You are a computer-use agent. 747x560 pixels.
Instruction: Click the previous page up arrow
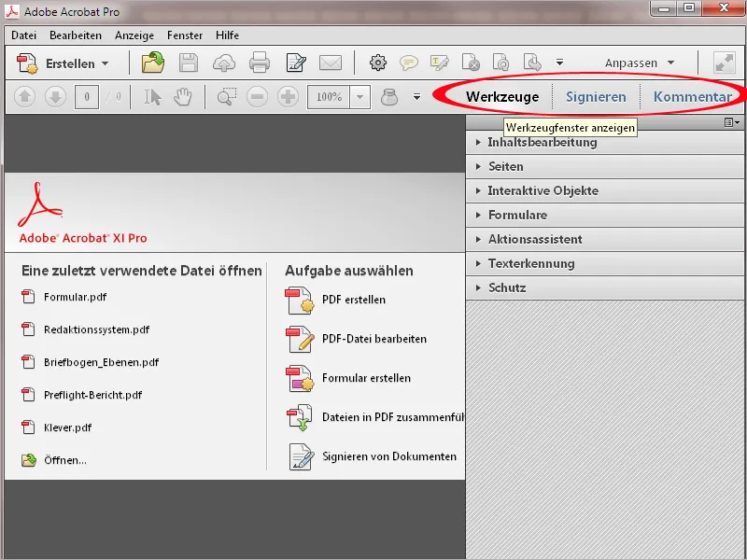tap(25, 97)
